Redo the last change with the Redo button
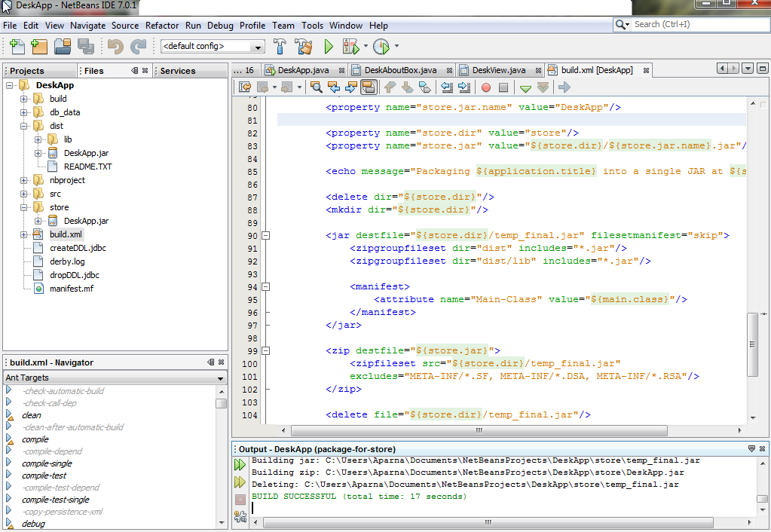771x532 pixels. tap(137, 47)
